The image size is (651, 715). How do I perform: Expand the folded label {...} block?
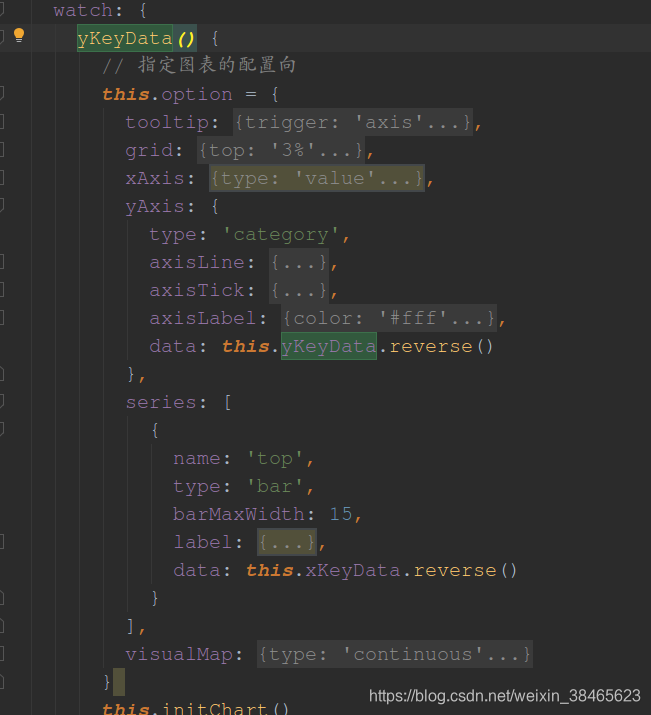287,542
